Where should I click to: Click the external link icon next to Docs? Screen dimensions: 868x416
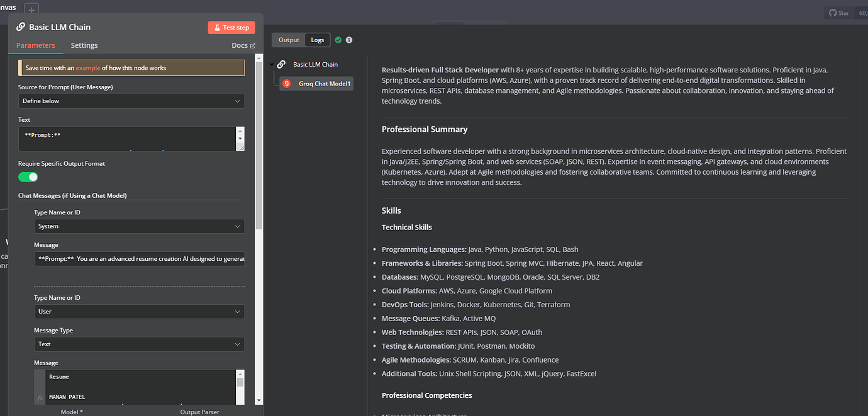click(x=254, y=45)
